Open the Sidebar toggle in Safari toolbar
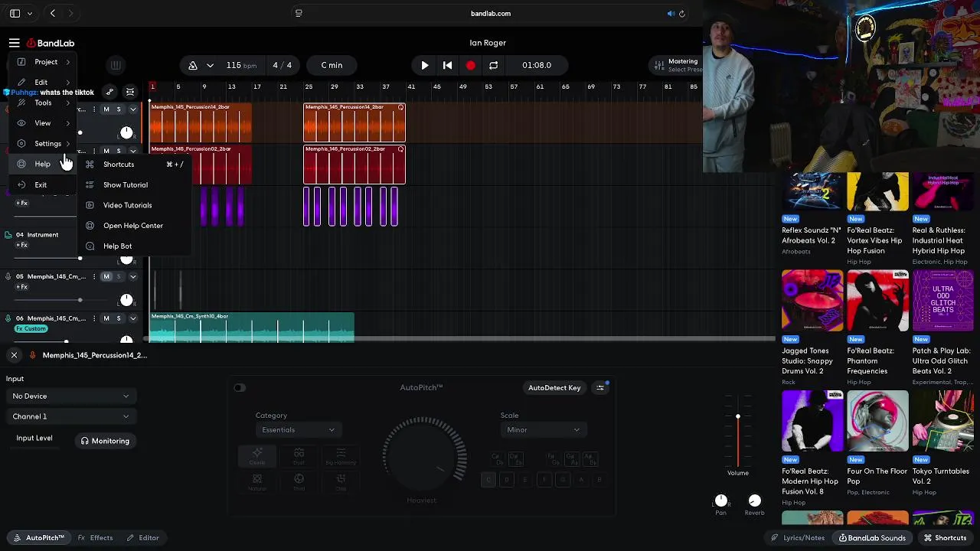This screenshot has height=551, width=980. pos(15,13)
